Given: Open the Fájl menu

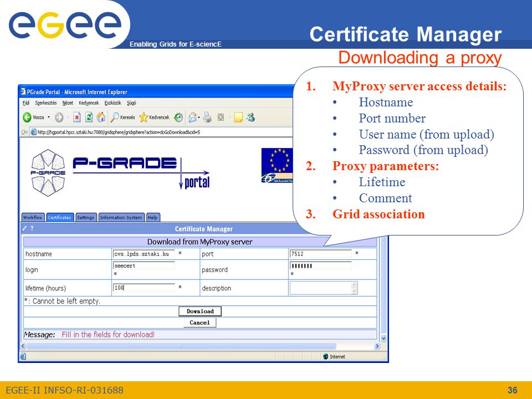Looking at the screenshot, I should click(26, 103).
